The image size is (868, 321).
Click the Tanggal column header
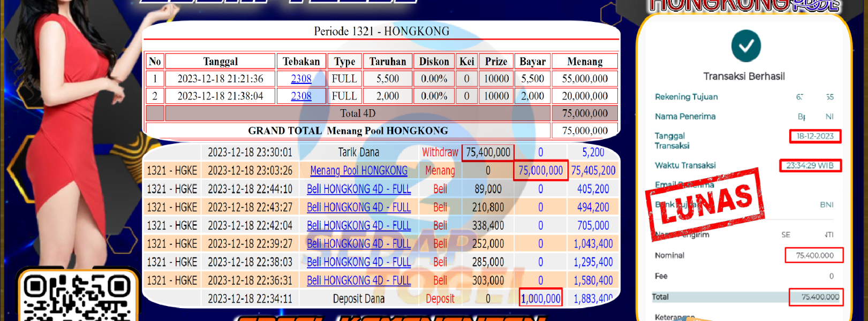pos(221,62)
